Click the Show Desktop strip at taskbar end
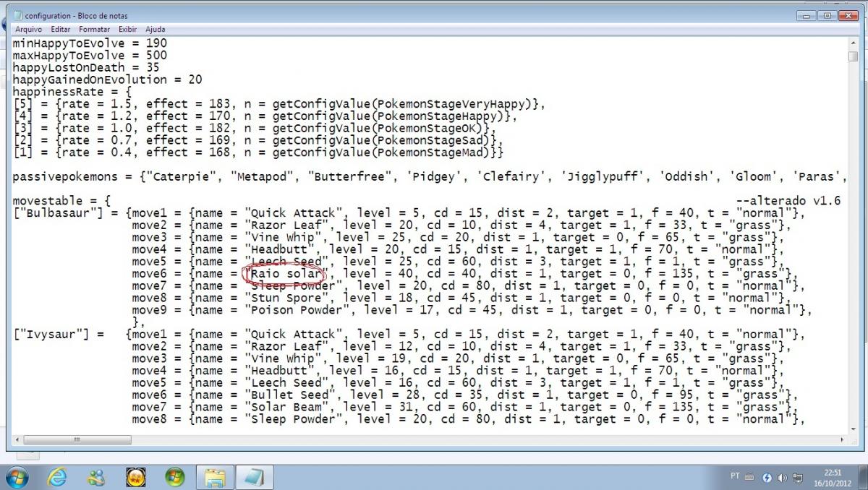This screenshot has height=490, width=868. (x=862, y=477)
